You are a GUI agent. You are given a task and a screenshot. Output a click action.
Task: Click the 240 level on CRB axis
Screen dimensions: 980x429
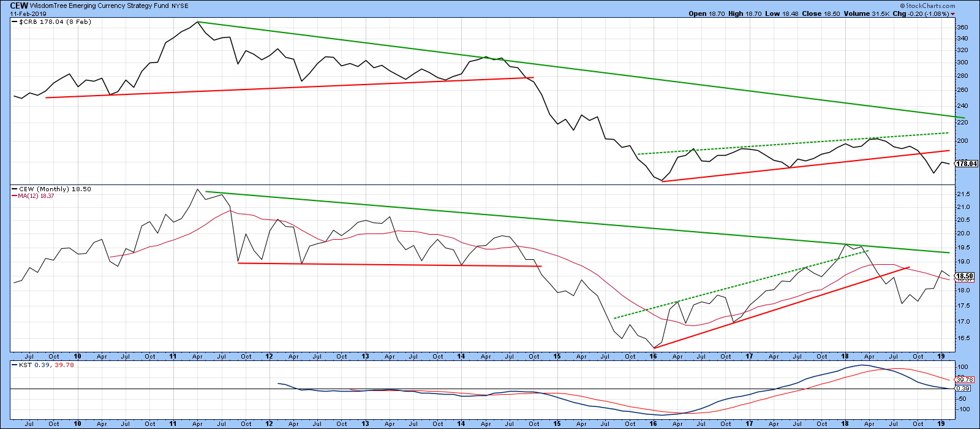(x=962, y=105)
